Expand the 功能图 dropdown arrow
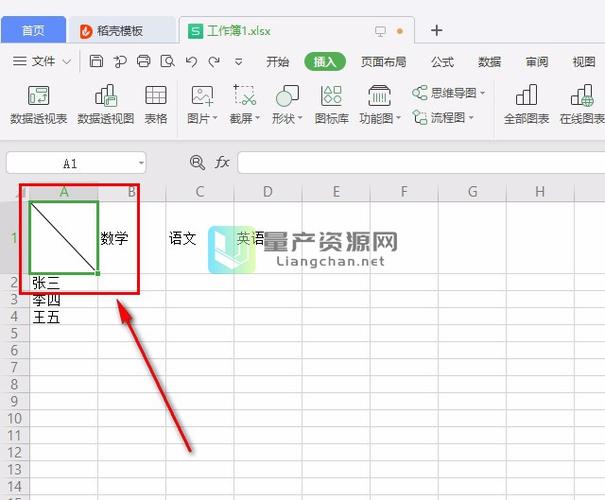This screenshot has height=500, width=605. tap(399, 118)
